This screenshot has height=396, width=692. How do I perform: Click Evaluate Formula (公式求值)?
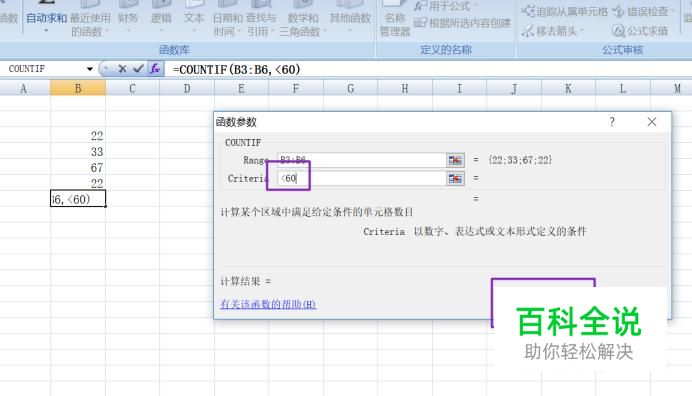point(640,31)
